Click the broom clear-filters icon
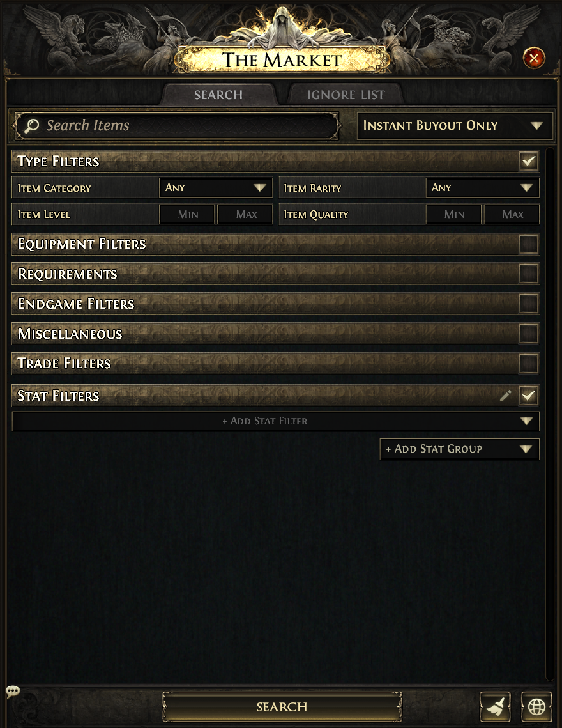The height and width of the screenshot is (728, 562). click(x=495, y=707)
